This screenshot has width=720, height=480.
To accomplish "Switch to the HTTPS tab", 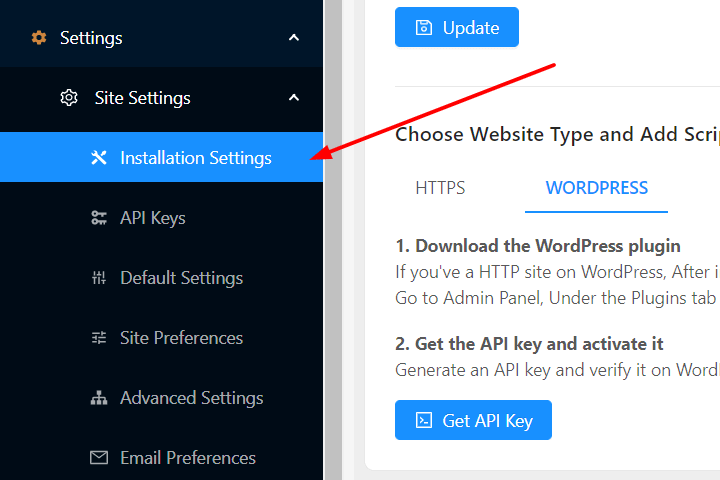I will click(440, 188).
